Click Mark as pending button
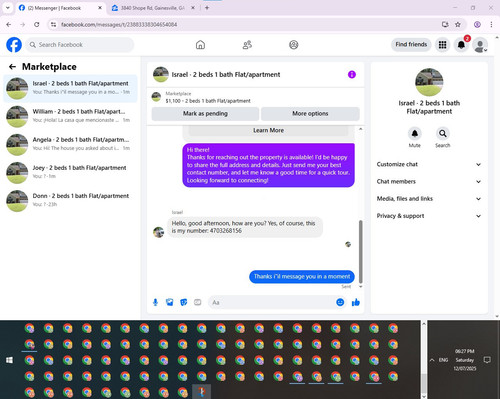 click(x=205, y=114)
